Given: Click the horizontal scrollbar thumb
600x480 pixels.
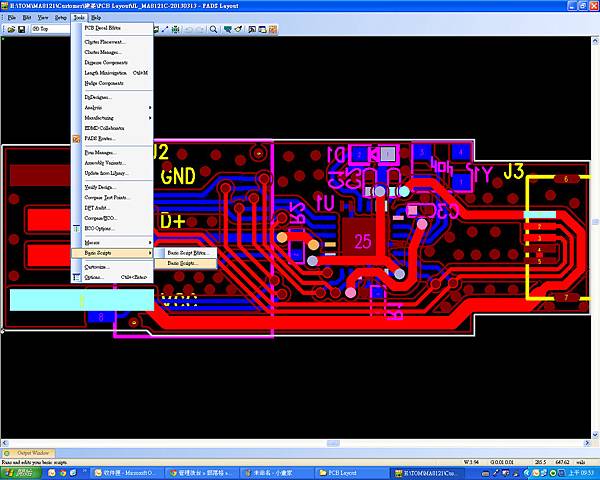Looking at the screenshot, I should click(333, 444).
